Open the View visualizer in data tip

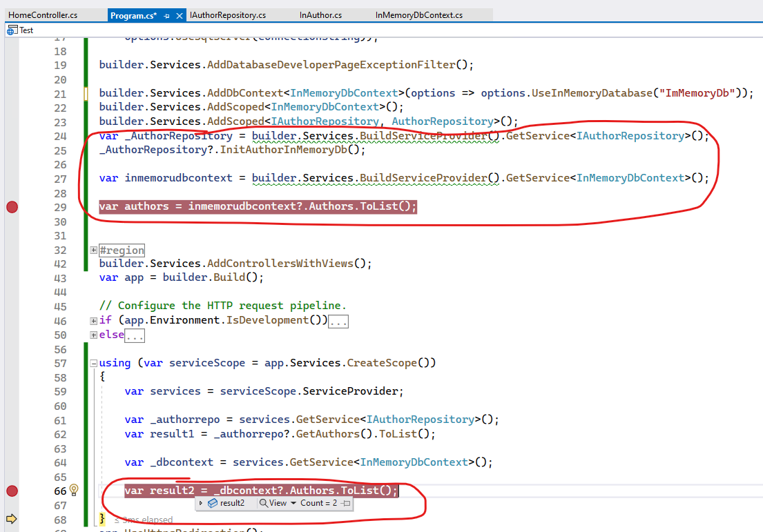(273, 503)
